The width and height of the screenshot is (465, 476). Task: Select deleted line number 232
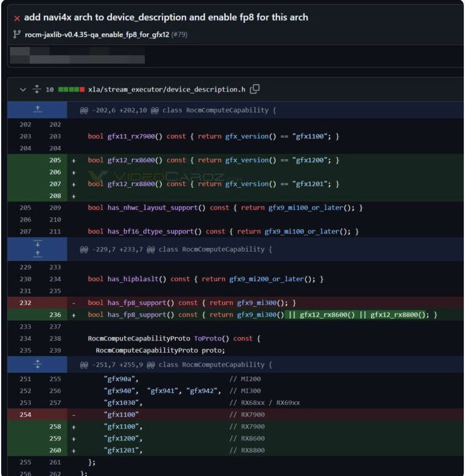pyautogui.click(x=25, y=303)
